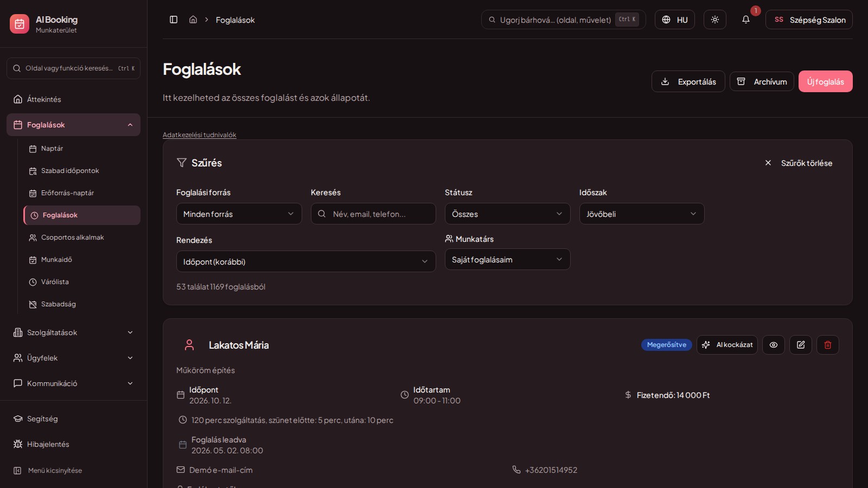View Lakatos Mária booking via eye icon
The image size is (868, 488).
click(x=774, y=345)
